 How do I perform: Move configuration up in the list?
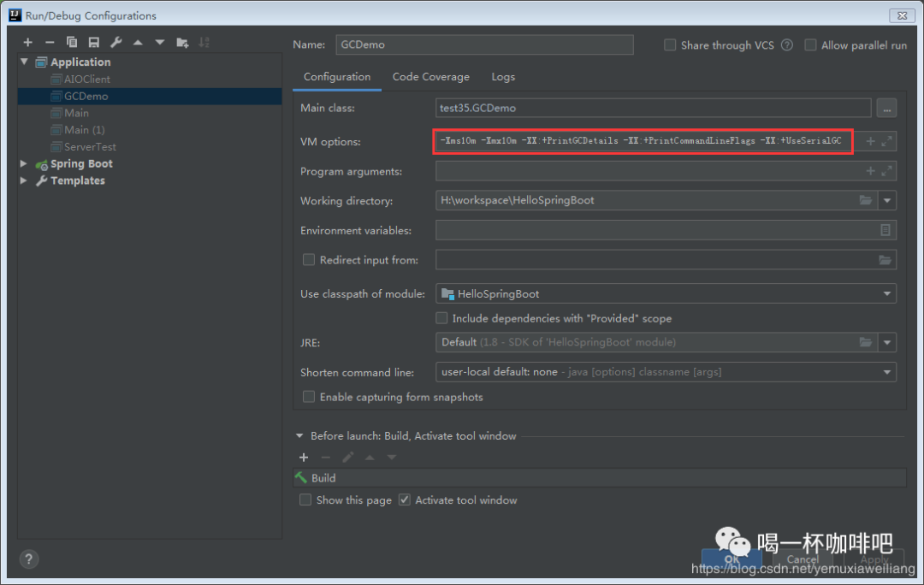click(x=138, y=43)
